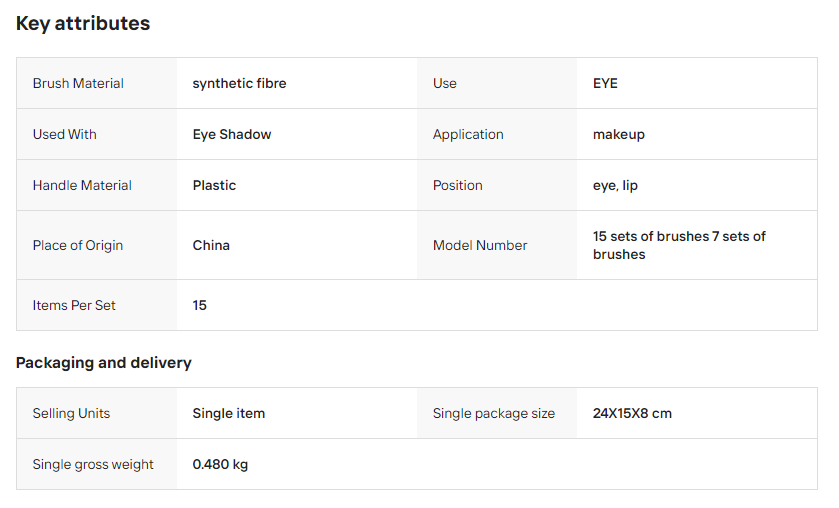This screenshot has width=839, height=508.
Task: Click the Packaging and delivery heading
Action: click(x=104, y=363)
